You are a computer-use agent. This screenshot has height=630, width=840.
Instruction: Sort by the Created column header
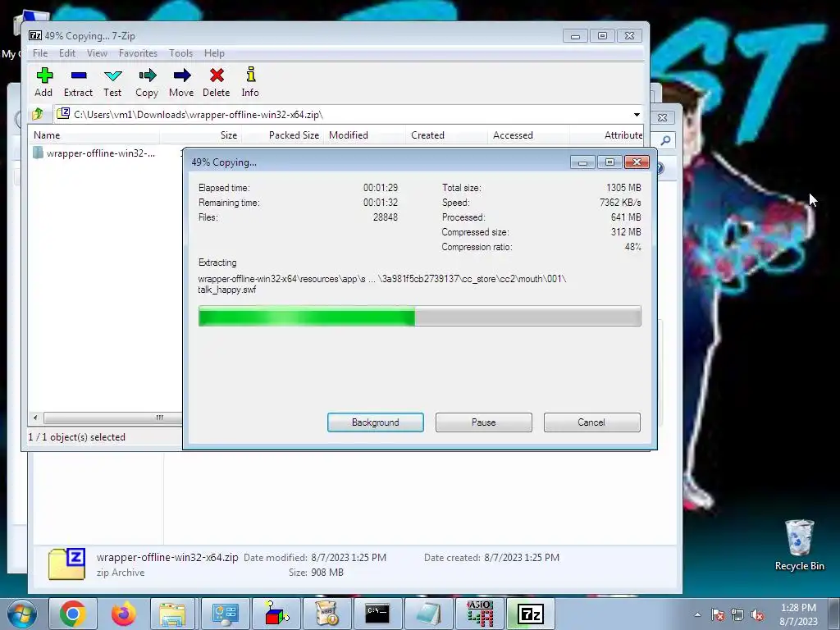[446, 135]
